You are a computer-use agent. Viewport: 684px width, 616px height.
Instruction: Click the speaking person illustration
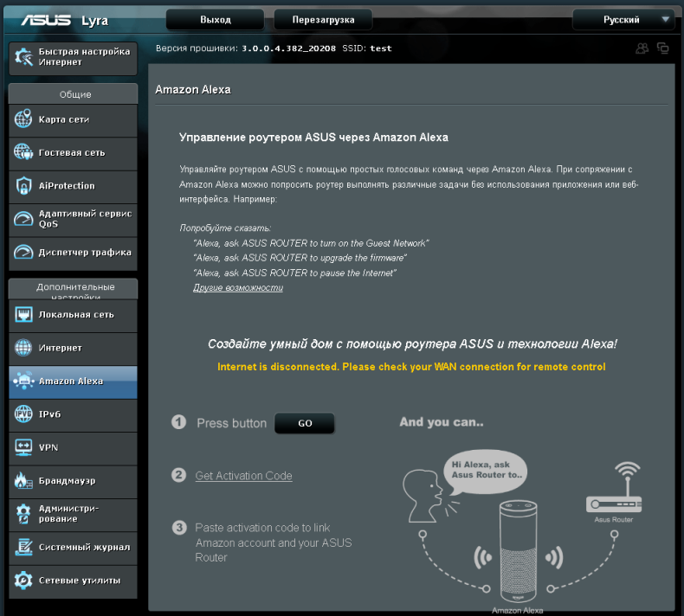tap(424, 496)
